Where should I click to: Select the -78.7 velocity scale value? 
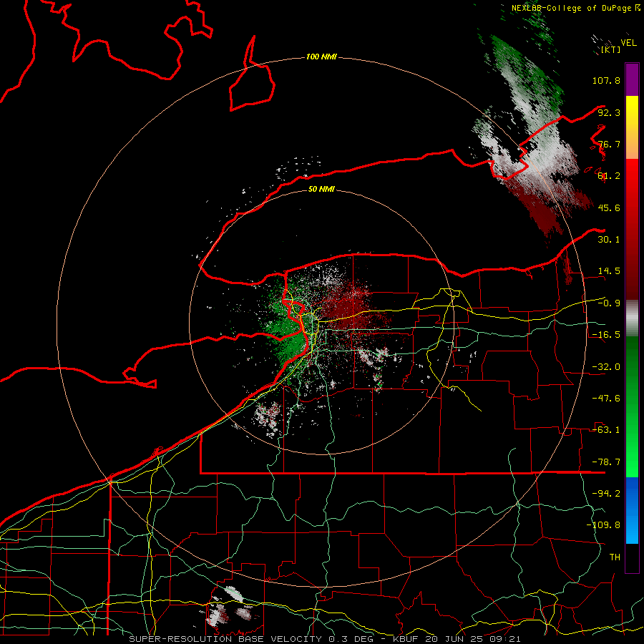606,462
